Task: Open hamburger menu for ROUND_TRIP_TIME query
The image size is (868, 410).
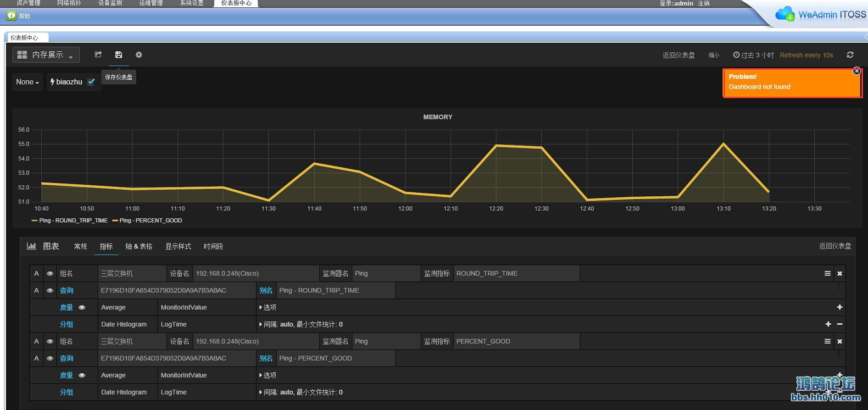Action: click(828, 273)
